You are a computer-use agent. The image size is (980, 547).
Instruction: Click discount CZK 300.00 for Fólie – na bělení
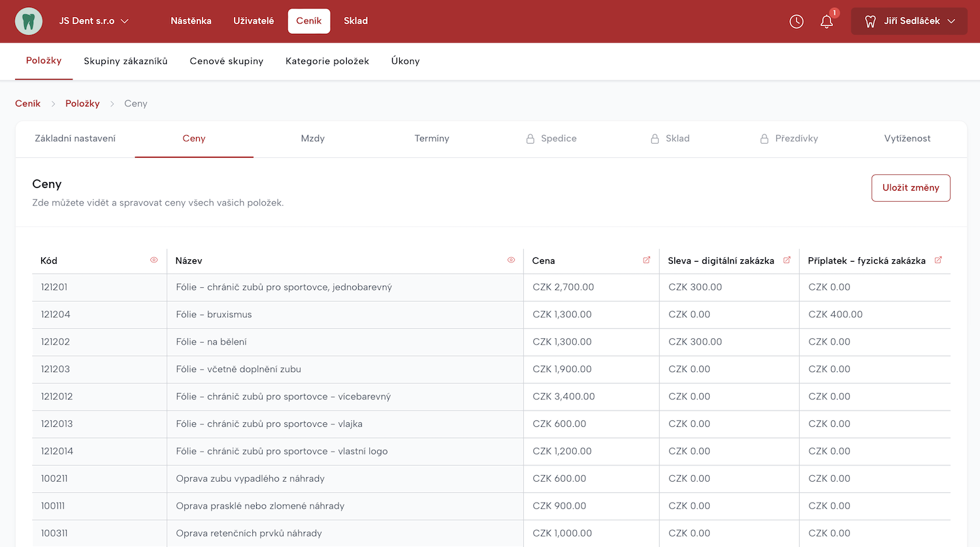(695, 342)
